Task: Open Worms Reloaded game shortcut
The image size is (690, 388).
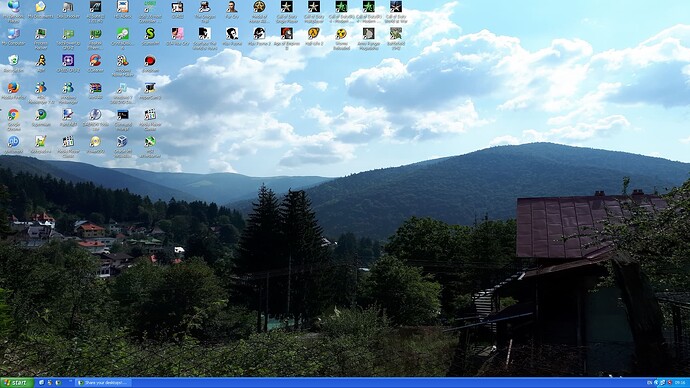Action: click(341, 34)
